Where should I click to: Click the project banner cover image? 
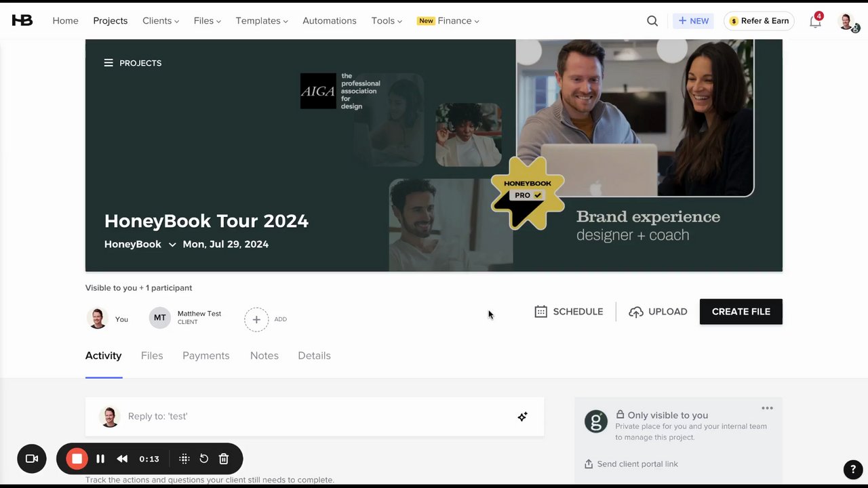pos(434,155)
